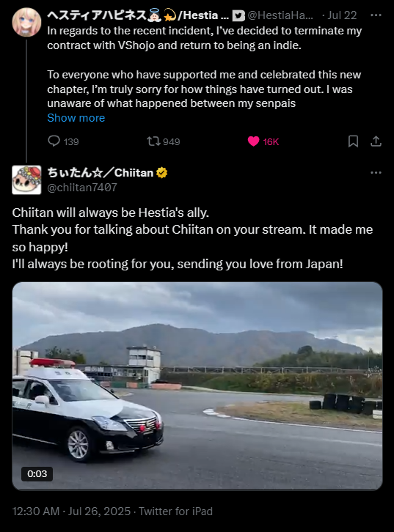The height and width of the screenshot is (532, 394).
Task: Share Hestia's tweet via upload icon
Action: pos(376,141)
